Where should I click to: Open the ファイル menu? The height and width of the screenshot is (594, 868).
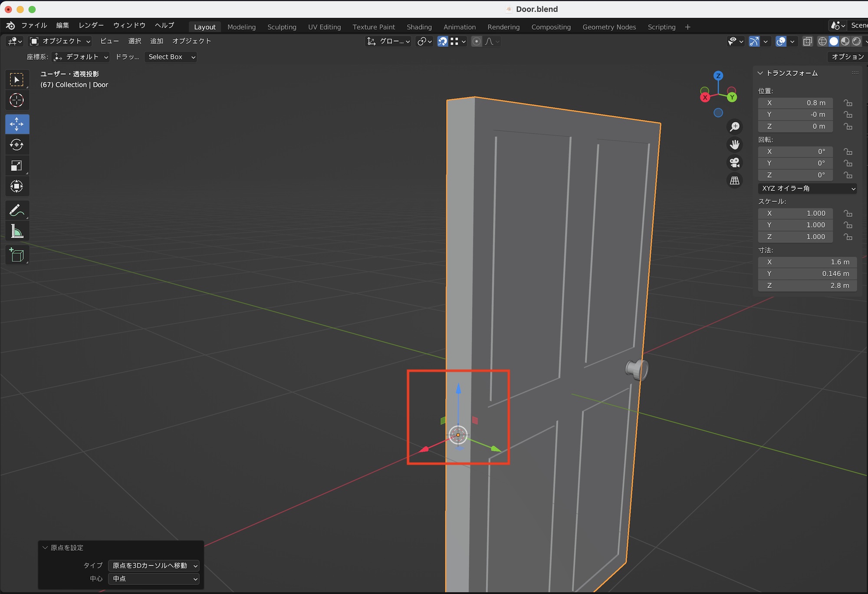click(x=34, y=25)
